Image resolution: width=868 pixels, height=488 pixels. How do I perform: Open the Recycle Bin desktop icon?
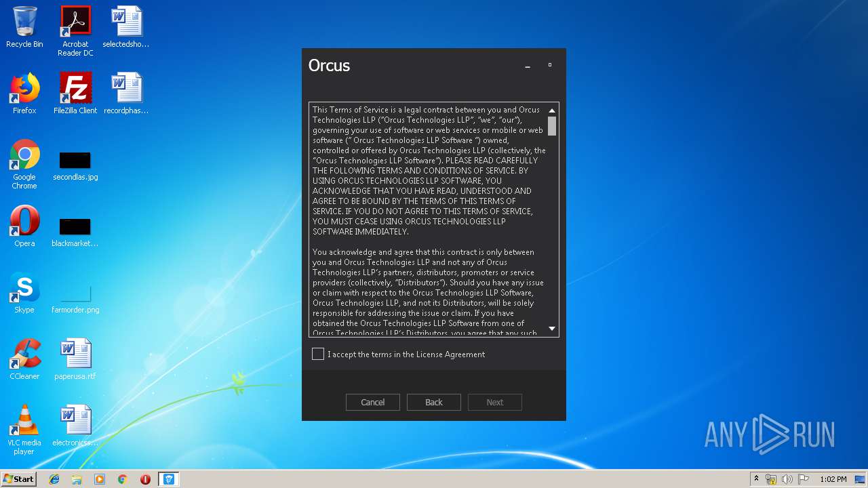click(x=24, y=28)
